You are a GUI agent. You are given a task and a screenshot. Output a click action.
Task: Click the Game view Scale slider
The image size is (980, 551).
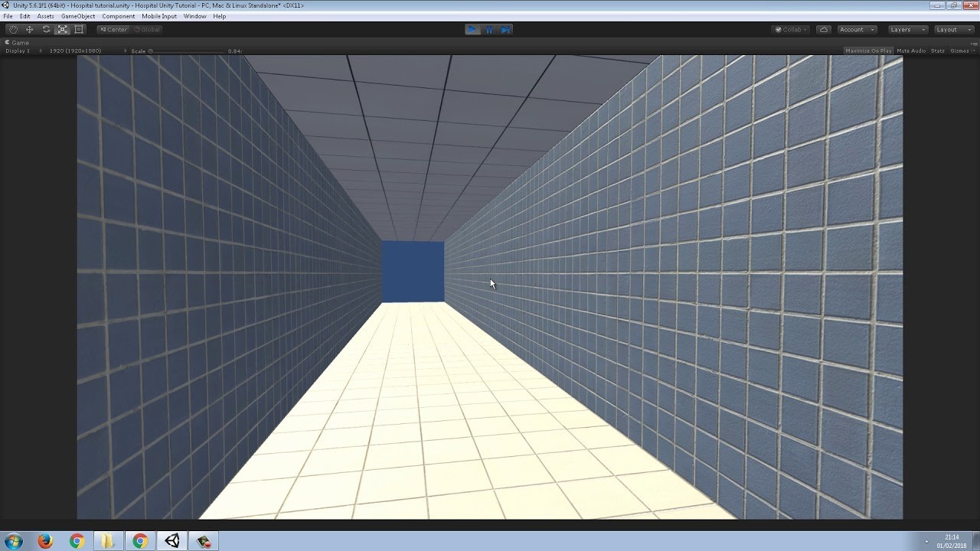coord(188,51)
